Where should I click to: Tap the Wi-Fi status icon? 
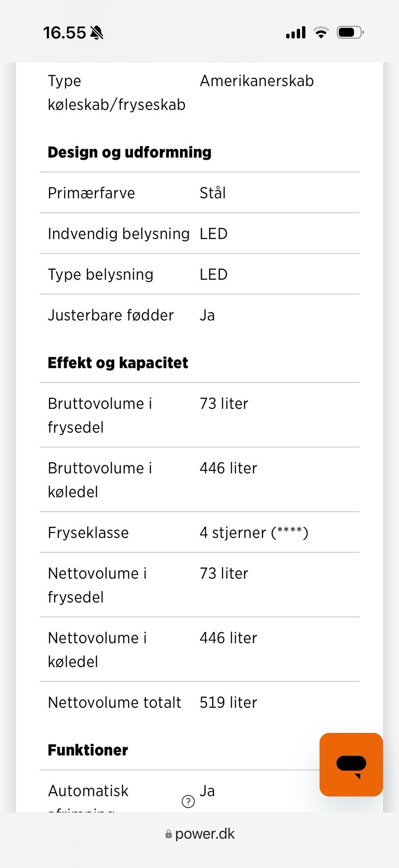(x=321, y=32)
